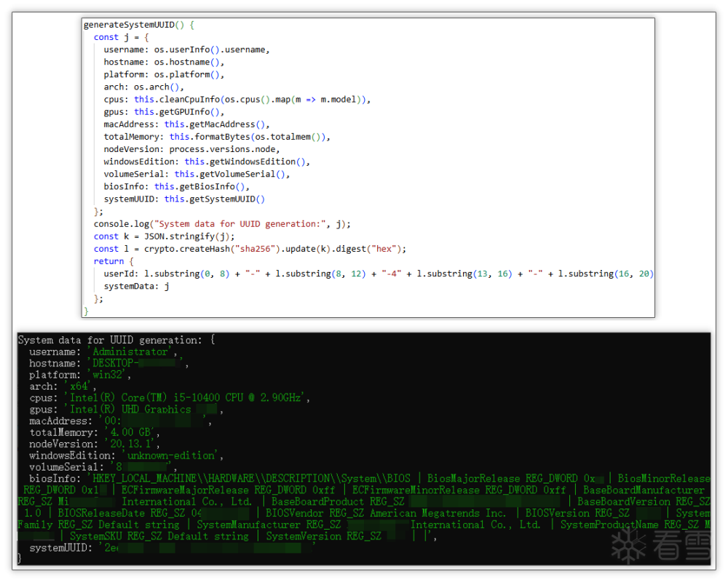Click the nodeVersion: process.versions.node line

coord(191,149)
